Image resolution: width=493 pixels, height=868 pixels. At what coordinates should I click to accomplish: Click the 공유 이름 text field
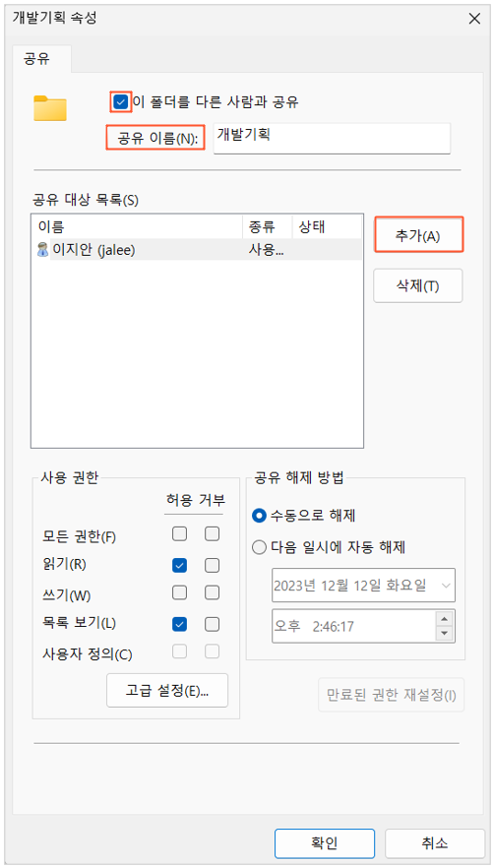pyautogui.click(x=332, y=138)
